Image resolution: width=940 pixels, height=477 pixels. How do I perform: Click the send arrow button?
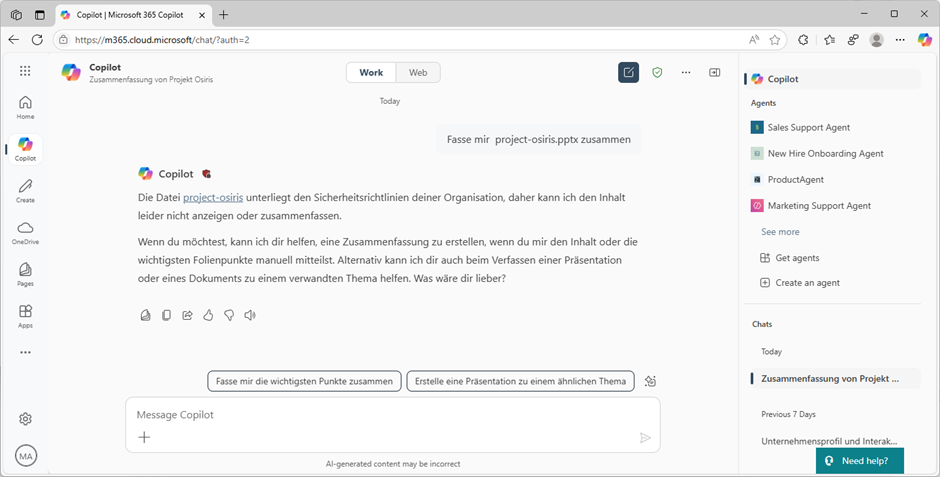coord(645,438)
